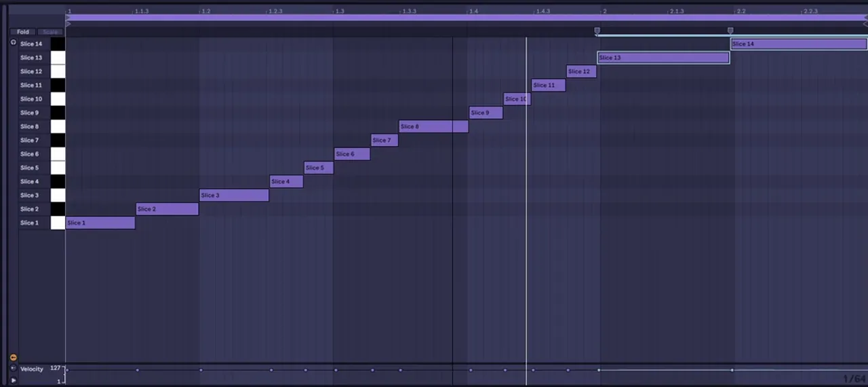Click the Velocity lane label
The height and width of the screenshot is (387, 868).
[x=32, y=369]
